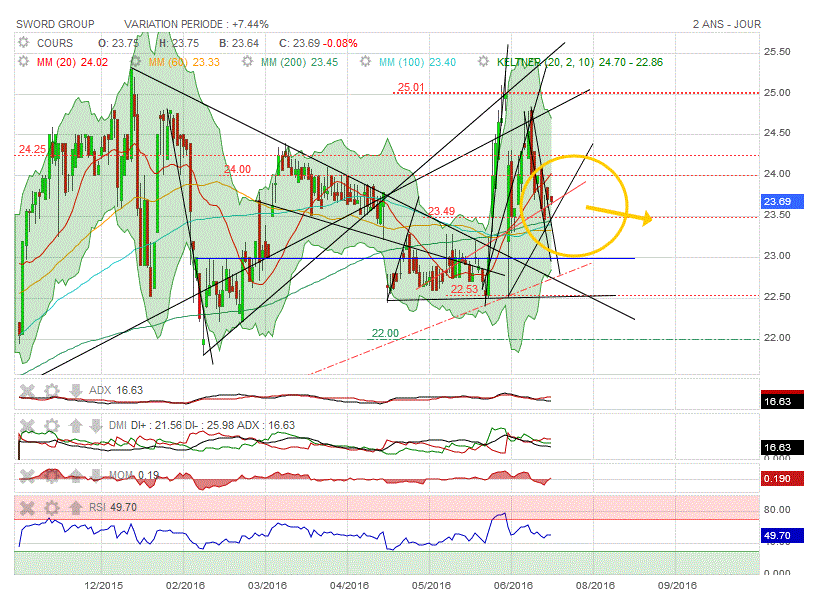Click the 06/2016 date on the axis
The height and width of the screenshot is (603, 814).
(x=513, y=586)
